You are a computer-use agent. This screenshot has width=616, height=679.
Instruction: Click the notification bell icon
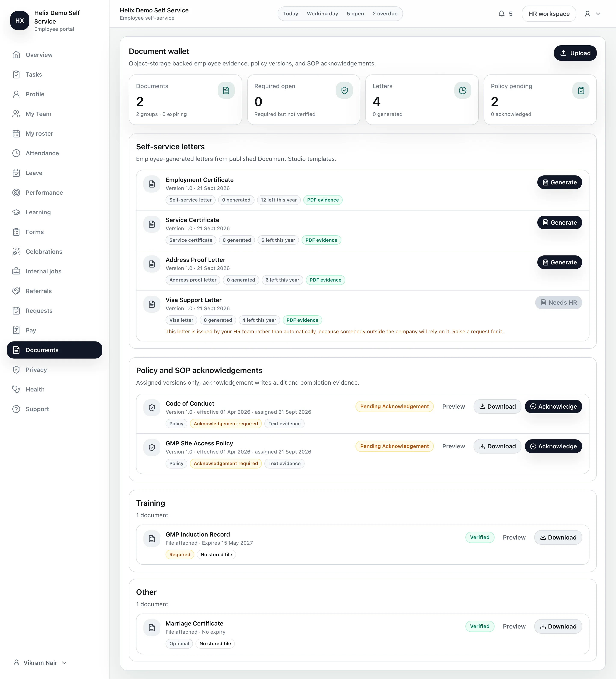pos(501,14)
